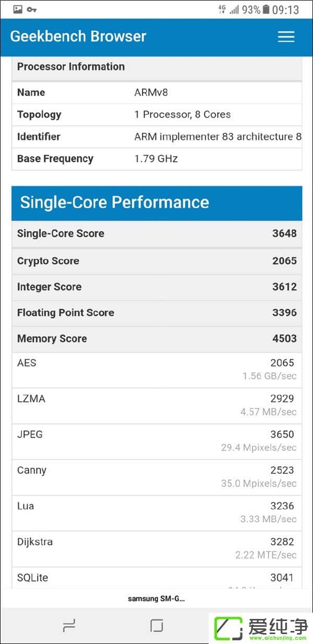This screenshot has width=313, height=644.
Task: Select the Crypto Score row
Action: [156, 261]
